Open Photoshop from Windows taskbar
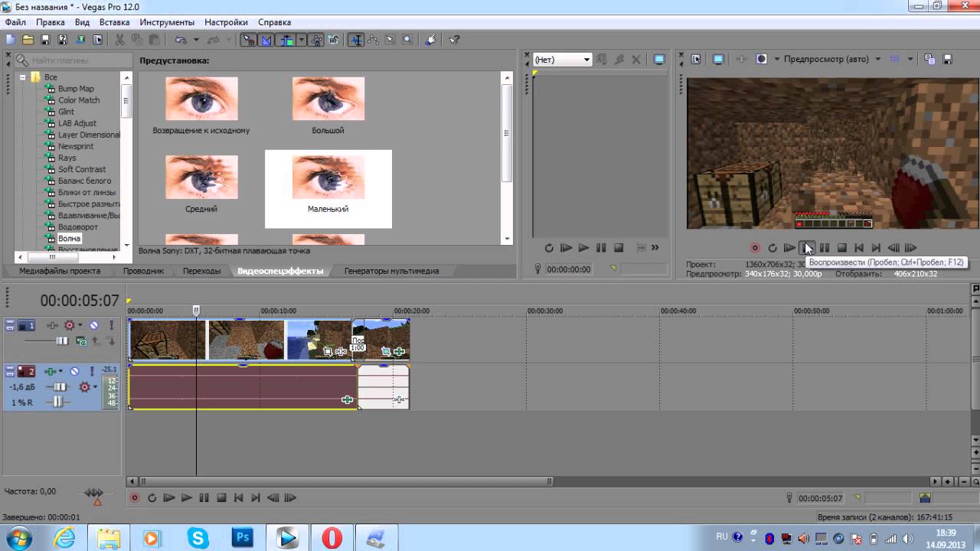This screenshot has width=980, height=551. 243,538
